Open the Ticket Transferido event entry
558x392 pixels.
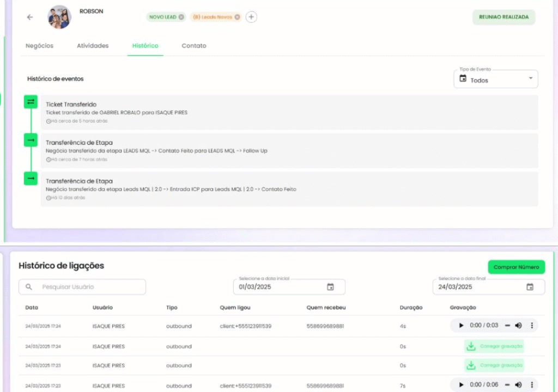[x=289, y=112]
